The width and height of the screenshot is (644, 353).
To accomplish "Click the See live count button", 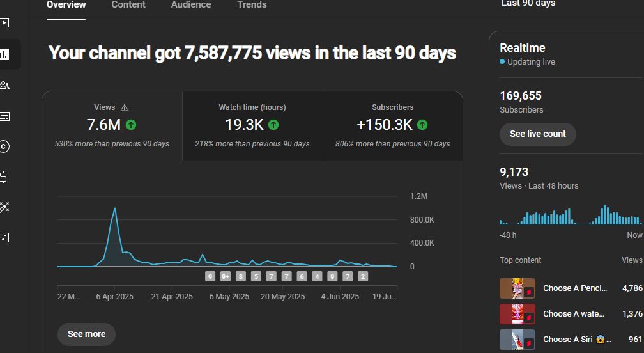I will (x=537, y=134).
